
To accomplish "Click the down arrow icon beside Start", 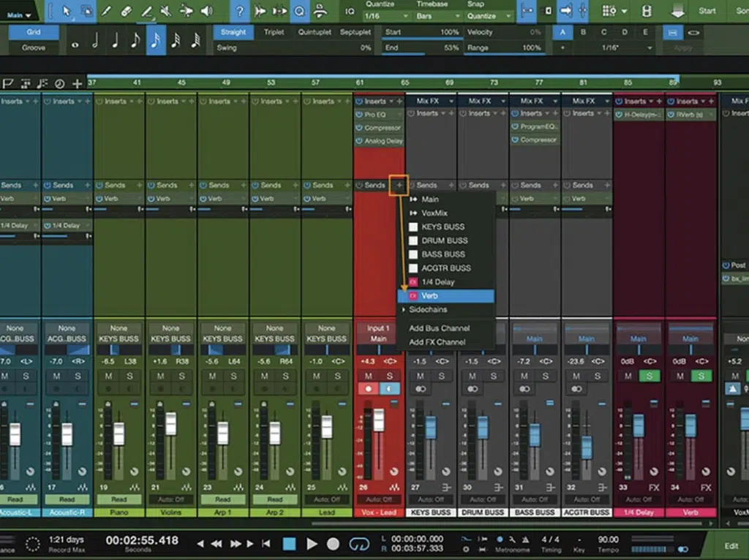I will 677,11.
